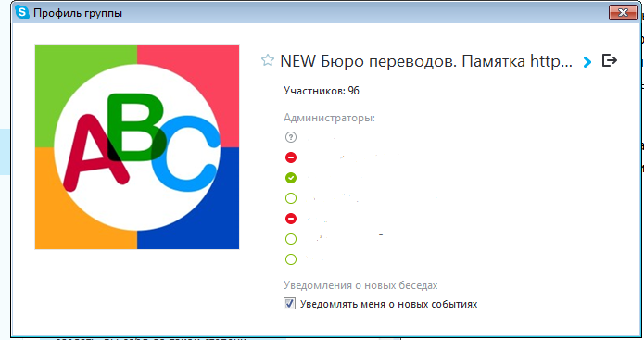
Task: Expand group name with blue chevron arrow
Action: click(587, 62)
